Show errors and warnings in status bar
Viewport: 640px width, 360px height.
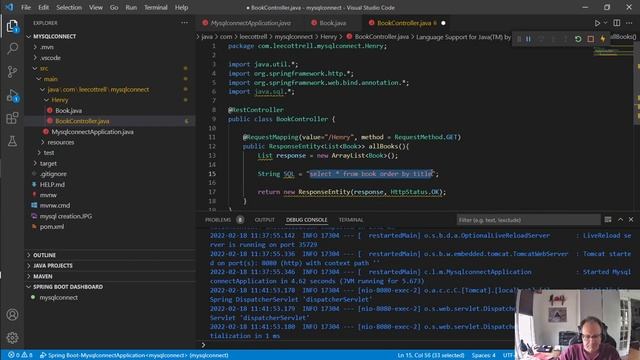click(x=20, y=355)
